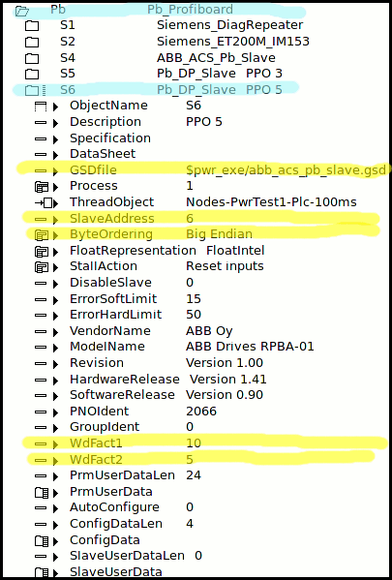Click the ThreadObject reference arrow icon
392x580 pixels.
click(43, 203)
